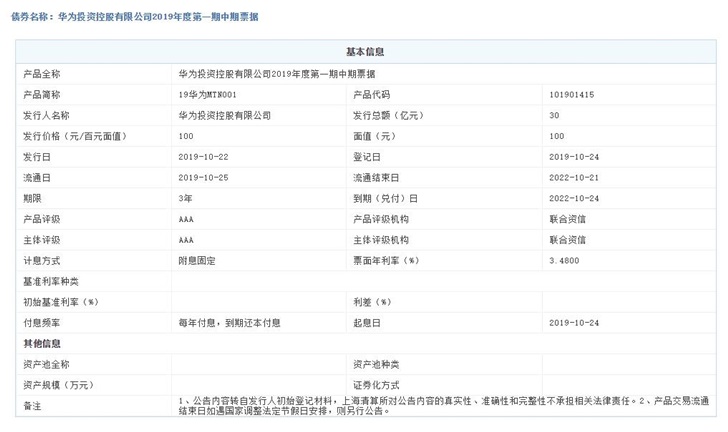Click the 初始基准利率（%） label
This screenshot has width=728, height=432.
click(61, 302)
